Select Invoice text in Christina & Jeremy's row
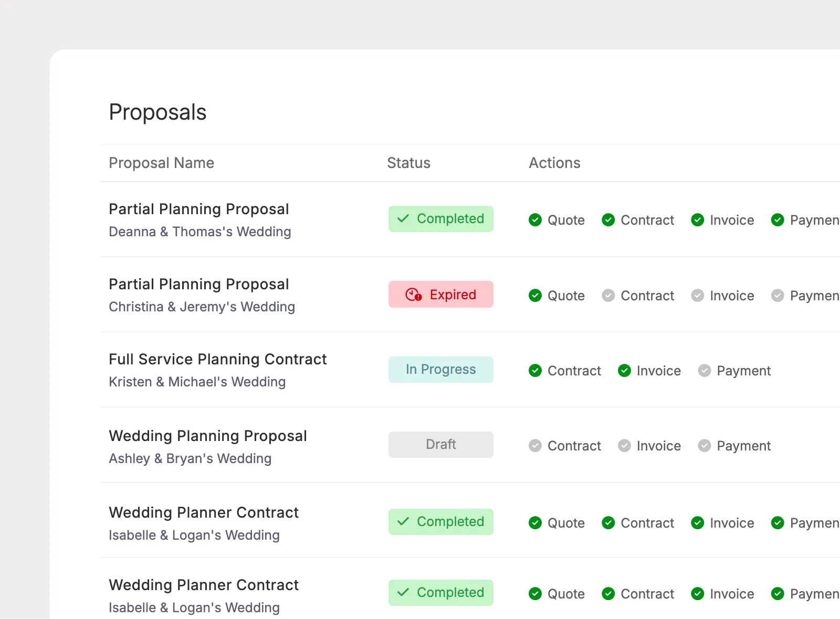840x619 pixels. [732, 296]
